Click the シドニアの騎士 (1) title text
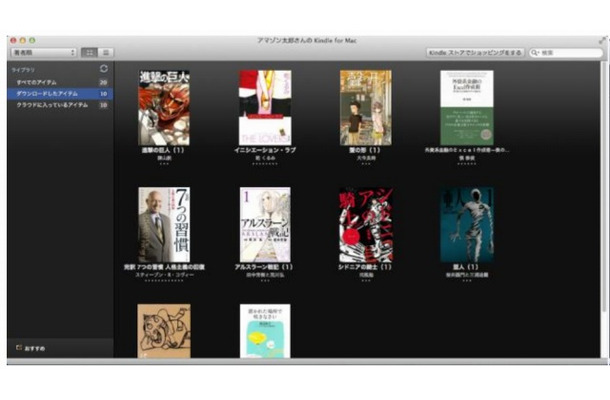Screen dimensions: 610x400 click(x=365, y=267)
